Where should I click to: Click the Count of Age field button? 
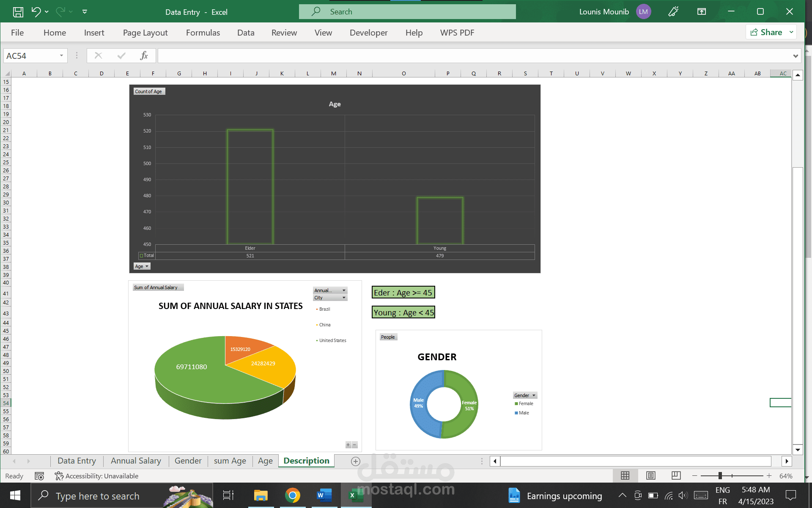tap(149, 91)
